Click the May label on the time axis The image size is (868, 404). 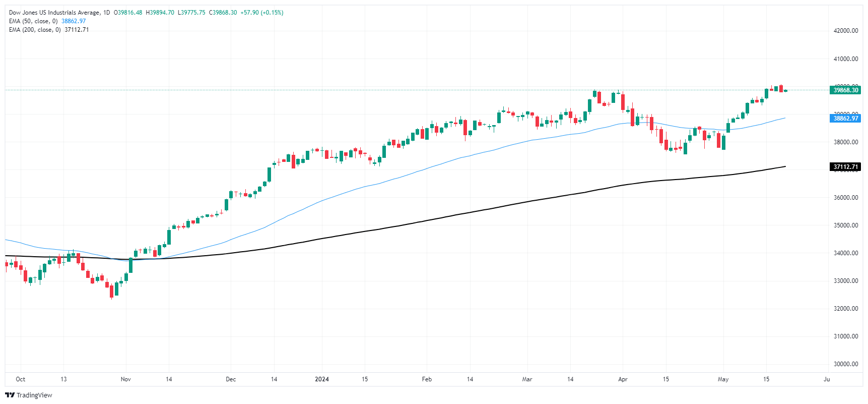(723, 379)
